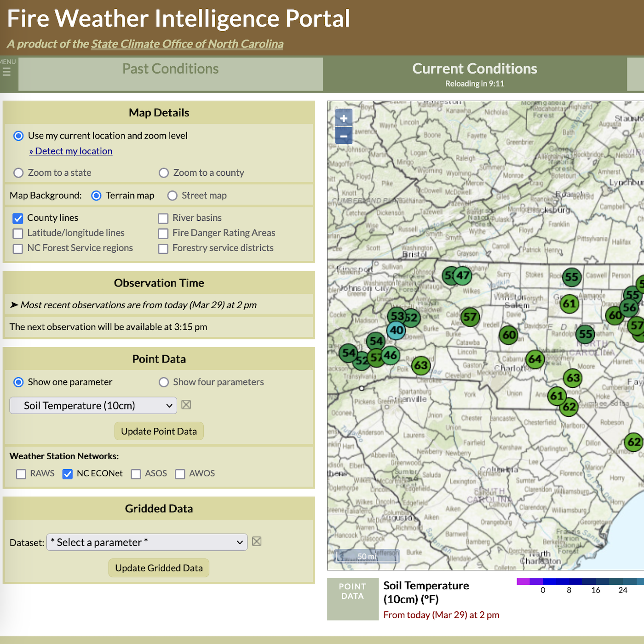Click the 50 mi scale bar
This screenshot has height=644, width=644.
point(367,556)
